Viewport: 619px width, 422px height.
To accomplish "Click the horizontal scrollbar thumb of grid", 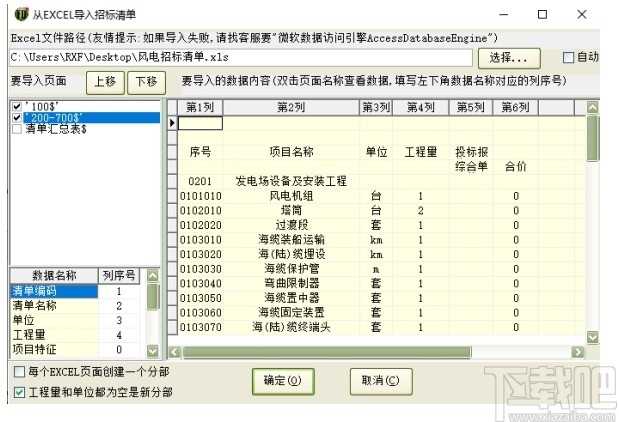I will coord(326,352).
